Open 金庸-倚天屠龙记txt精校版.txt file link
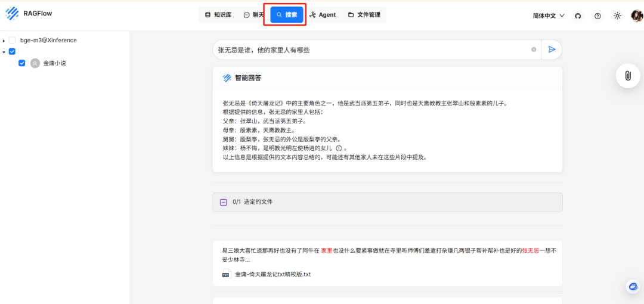Viewport: 644px width, 304px height. [x=273, y=274]
